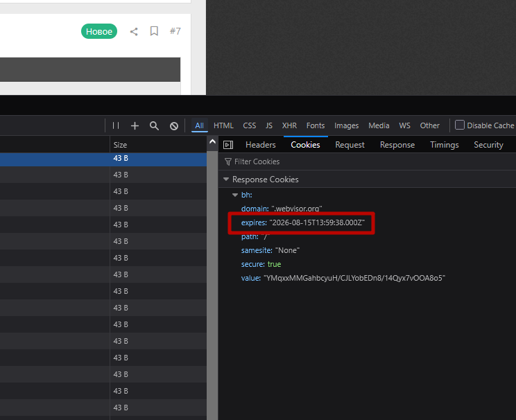Click the request list vertical scrollbar
The width and height of the screenshot is (516, 420).
[212, 286]
